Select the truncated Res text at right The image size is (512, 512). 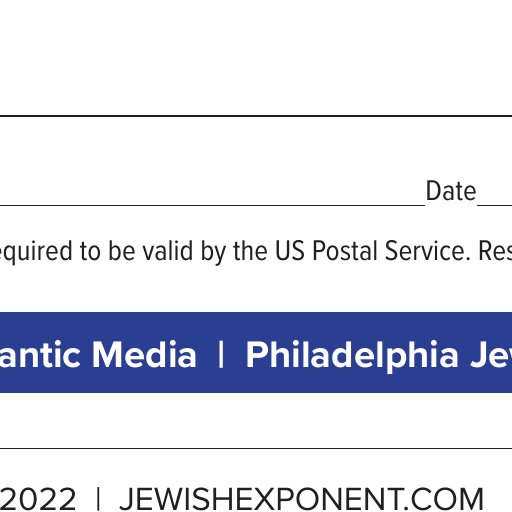(x=495, y=251)
